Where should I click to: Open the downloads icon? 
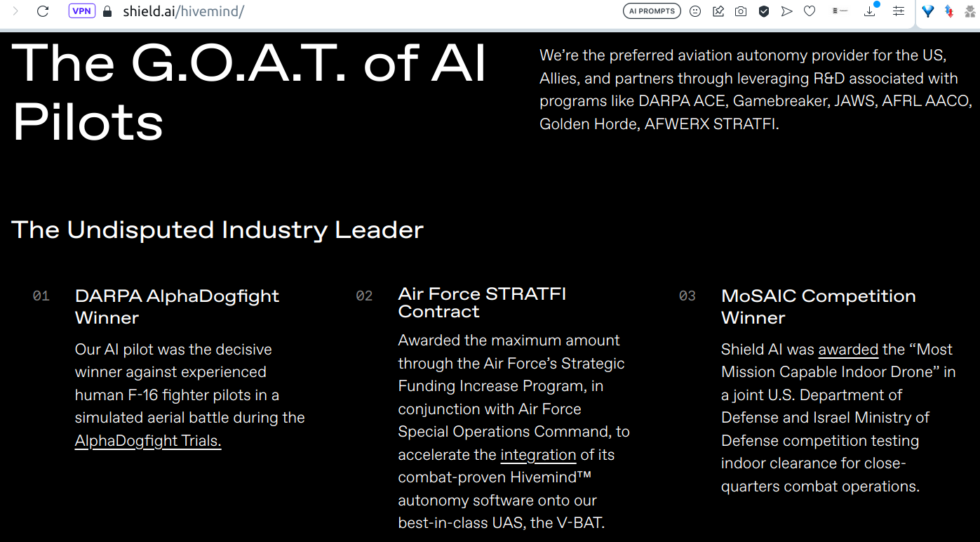[x=871, y=11]
